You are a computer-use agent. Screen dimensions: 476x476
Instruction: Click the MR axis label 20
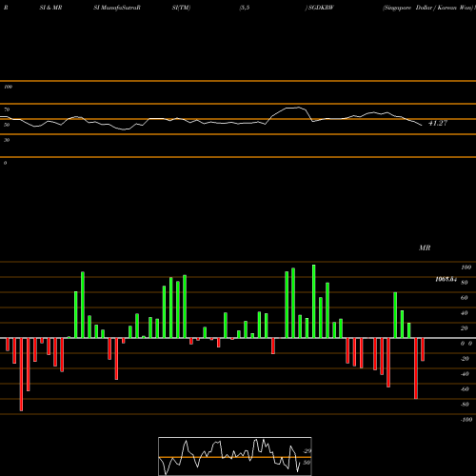pos(465,328)
